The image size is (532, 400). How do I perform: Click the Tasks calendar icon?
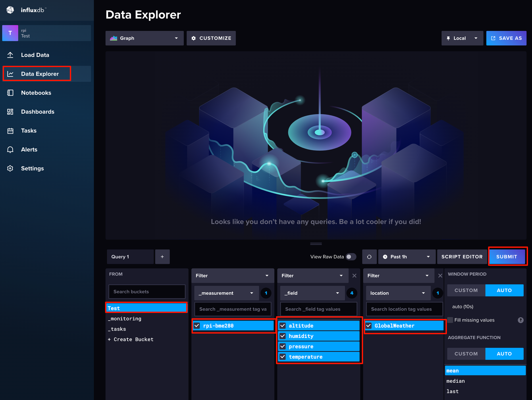[x=10, y=131]
